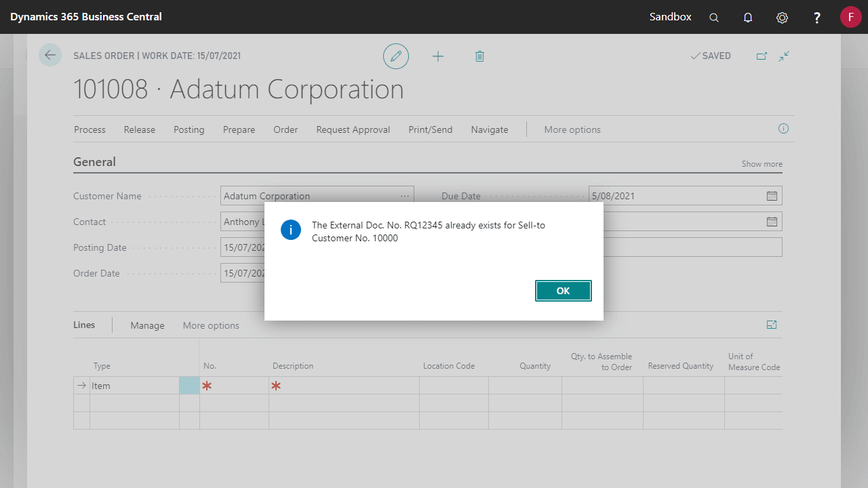Open Customer Name lookup ellipsis

pos(405,196)
